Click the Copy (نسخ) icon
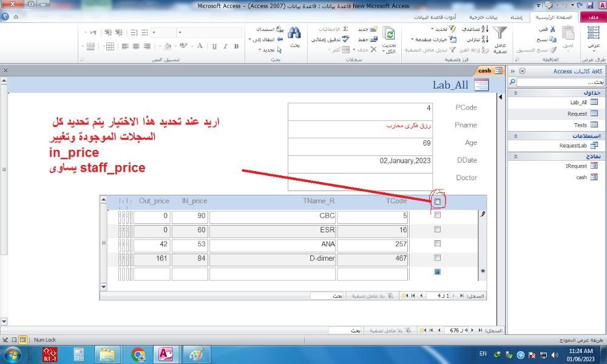The width and height of the screenshot is (607, 364). (552, 39)
